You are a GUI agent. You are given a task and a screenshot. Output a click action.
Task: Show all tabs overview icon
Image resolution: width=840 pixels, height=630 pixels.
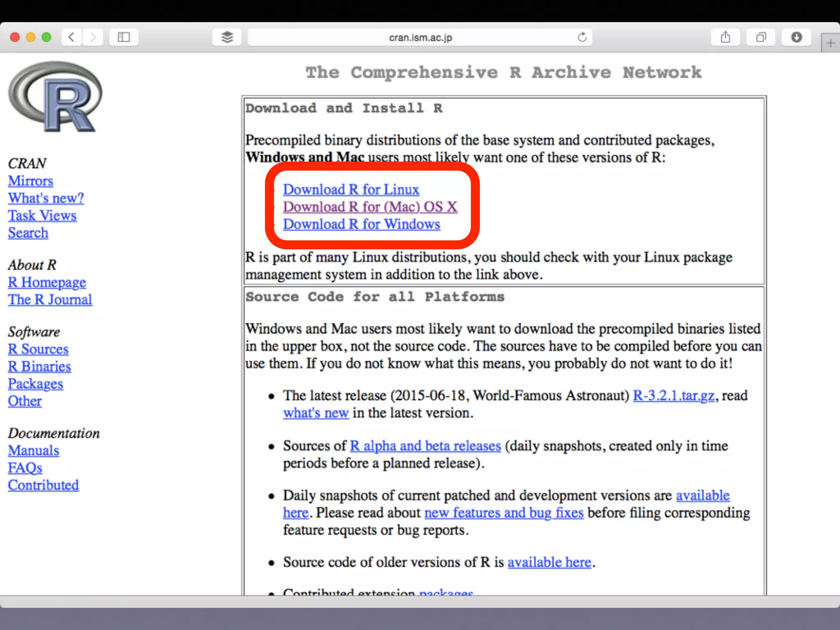tap(761, 37)
